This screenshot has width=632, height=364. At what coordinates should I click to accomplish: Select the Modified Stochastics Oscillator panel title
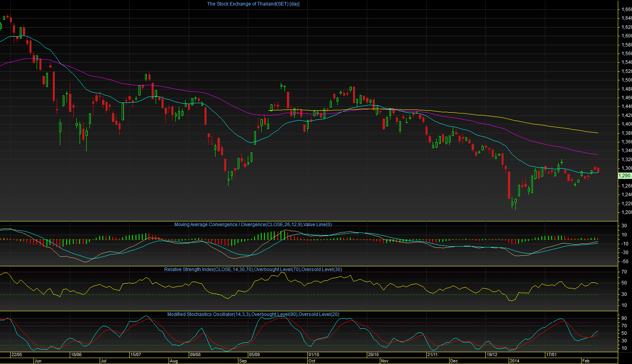tap(253, 314)
